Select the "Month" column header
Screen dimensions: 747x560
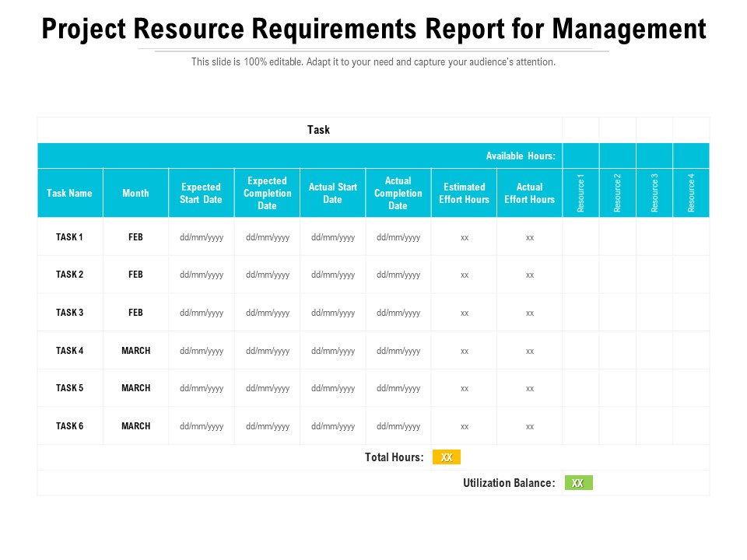point(135,193)
